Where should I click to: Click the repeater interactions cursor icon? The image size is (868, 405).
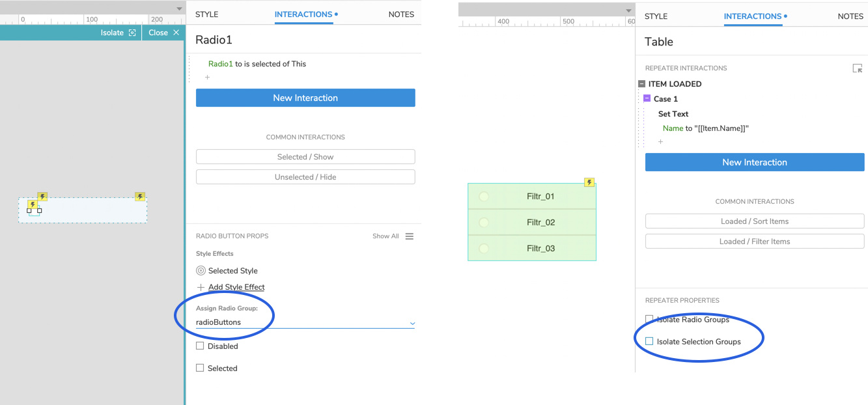point(857,68)
